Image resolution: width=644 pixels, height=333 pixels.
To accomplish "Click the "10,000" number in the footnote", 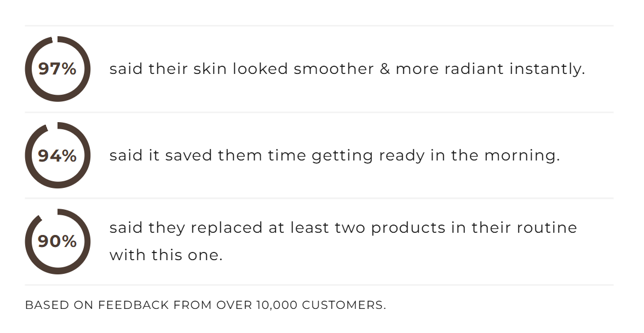I will (x=277, y=306).
